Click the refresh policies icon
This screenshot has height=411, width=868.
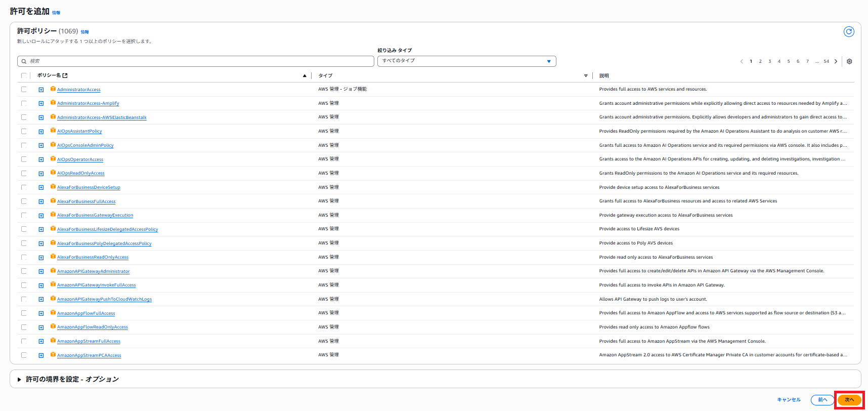tap(849, 32)
